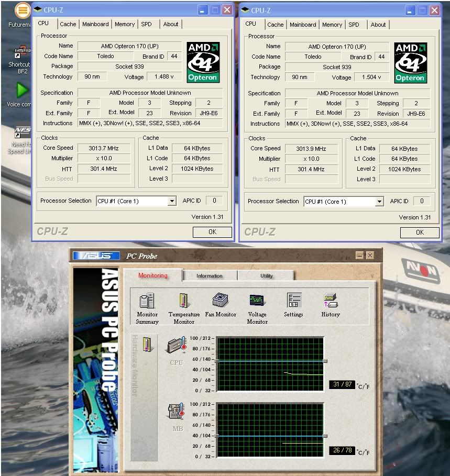Open the Voltage Monitor icon

pyautogui.click(x=257, y=301)
